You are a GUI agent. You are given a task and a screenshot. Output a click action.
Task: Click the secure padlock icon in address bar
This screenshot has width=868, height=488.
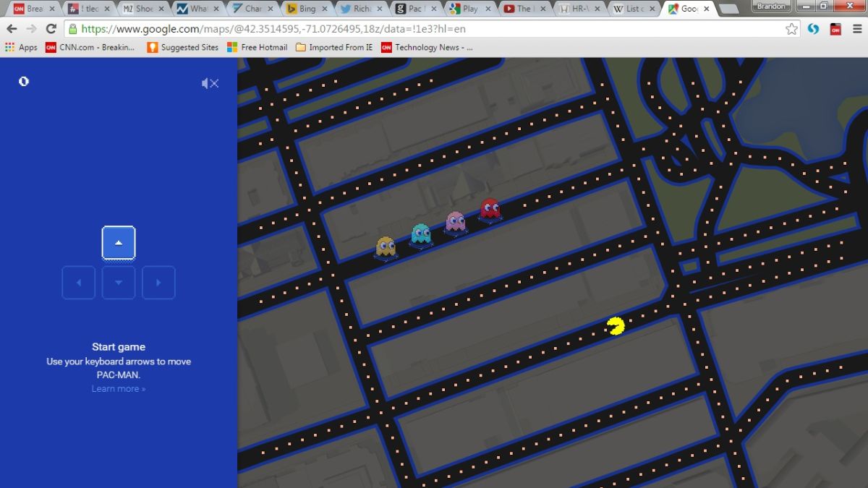pyautogui.click(x=72, y=29)
